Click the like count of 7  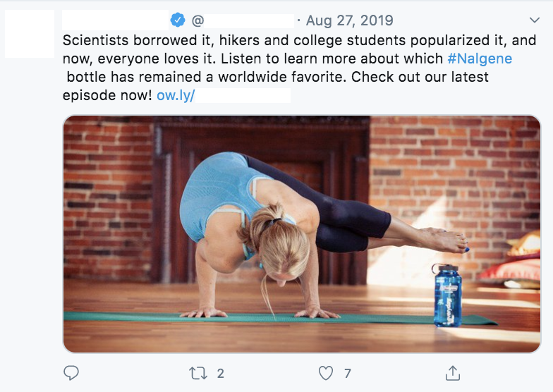coord(347,372)
